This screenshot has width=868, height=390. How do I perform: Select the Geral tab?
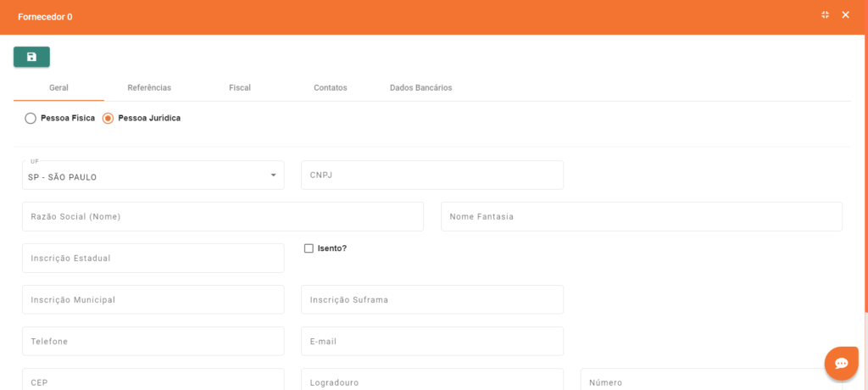(x=58, y=87)
